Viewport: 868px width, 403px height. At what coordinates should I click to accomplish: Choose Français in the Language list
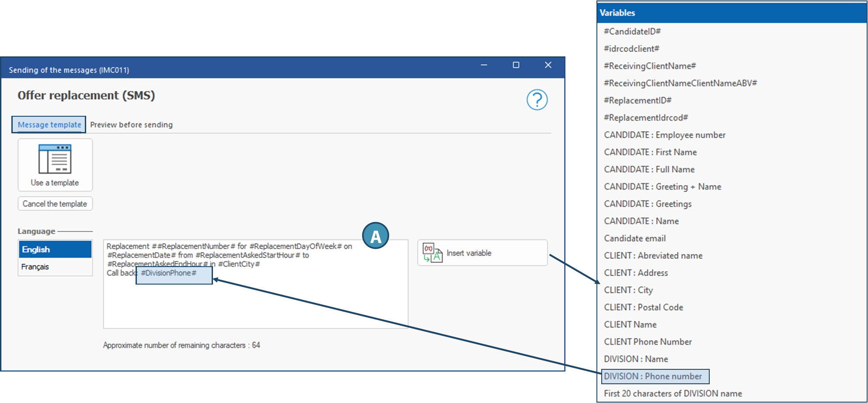coord(55,267)
